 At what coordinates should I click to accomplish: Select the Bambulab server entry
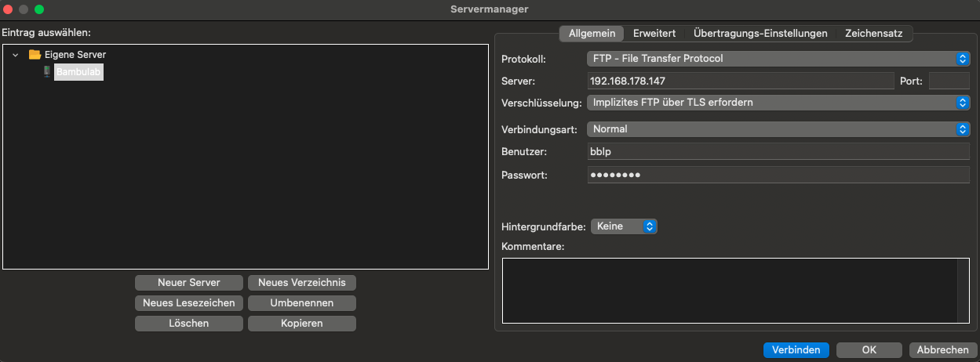click(x=78, y=71)
